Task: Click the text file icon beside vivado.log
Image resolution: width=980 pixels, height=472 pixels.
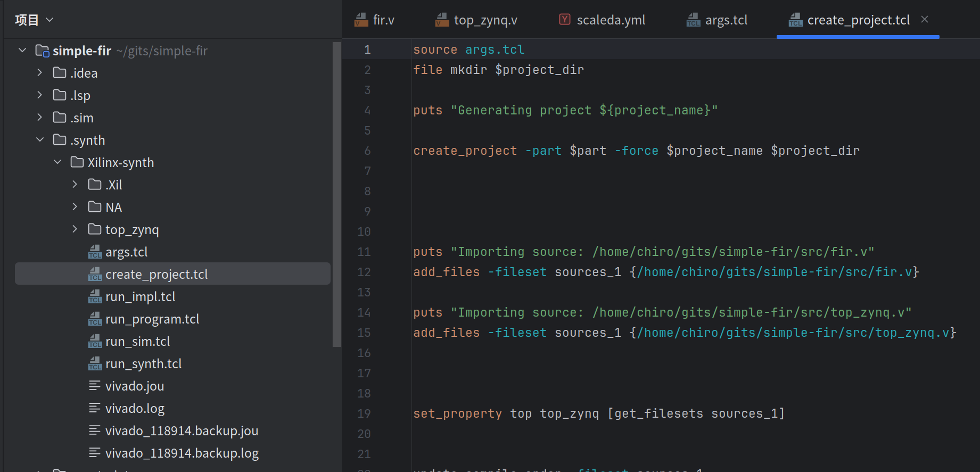Action: [95, 408]
